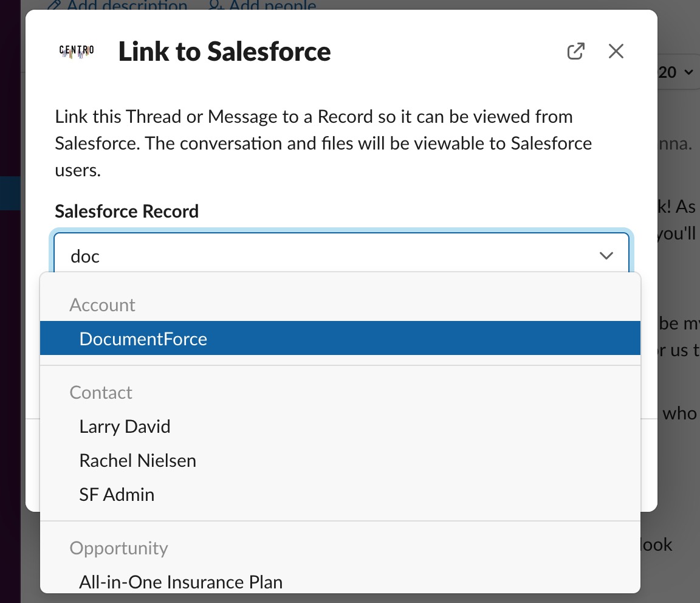Click the Opportunity group heading

[x=118, y=548]
